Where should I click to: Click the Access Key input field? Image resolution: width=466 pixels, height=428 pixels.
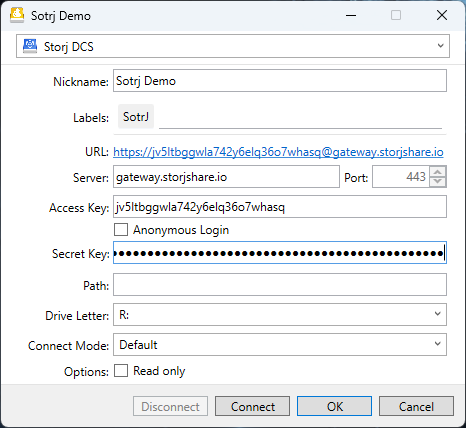pos(280,207)
